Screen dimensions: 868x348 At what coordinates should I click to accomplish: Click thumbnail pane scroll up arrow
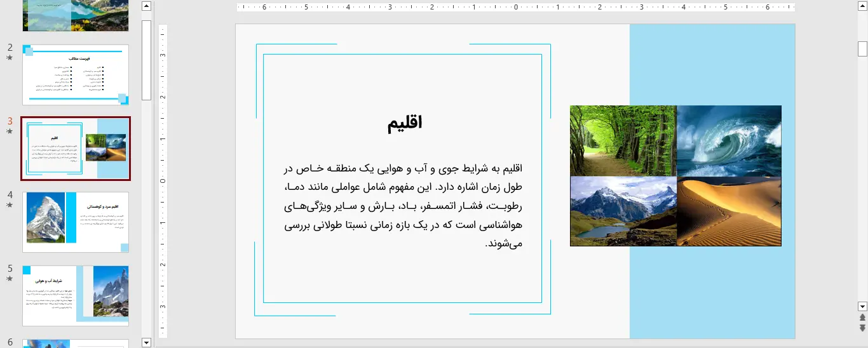(146, 6)
